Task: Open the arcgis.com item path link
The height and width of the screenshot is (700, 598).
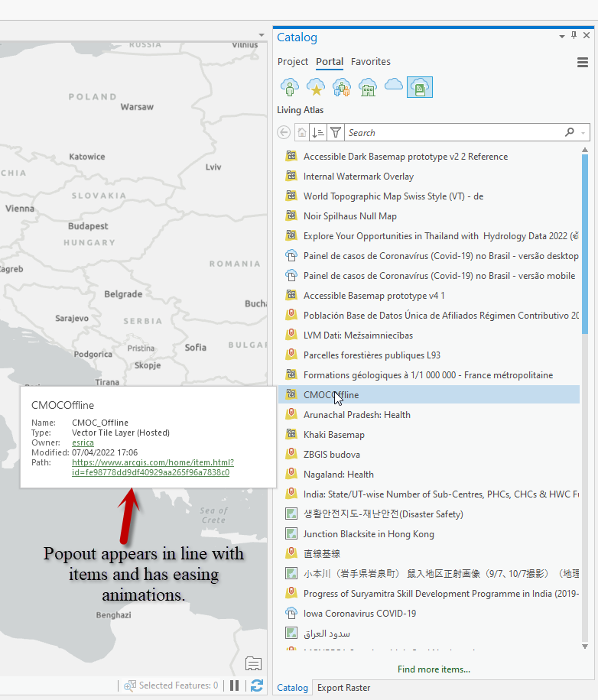Action: click(153, 468)
